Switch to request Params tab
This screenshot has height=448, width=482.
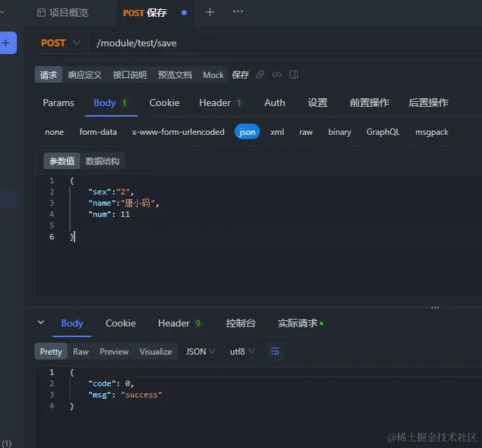pyautogui.click(x=58, y=103)
